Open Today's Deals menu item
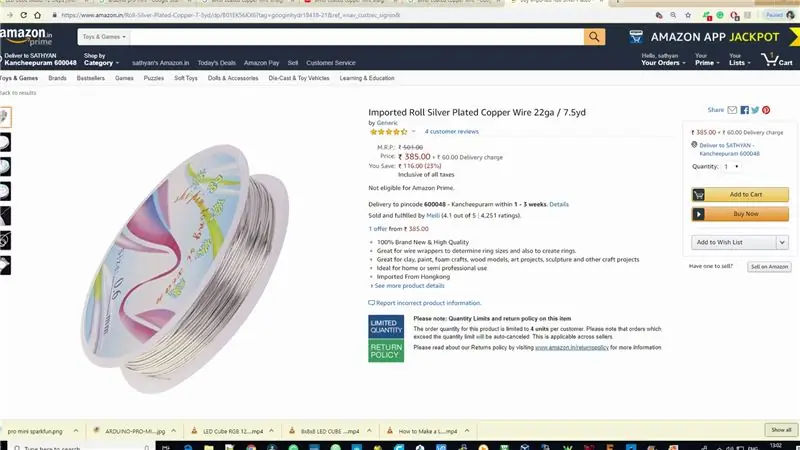Viewport: 800px width, 450px height. [x=216, y=63]
